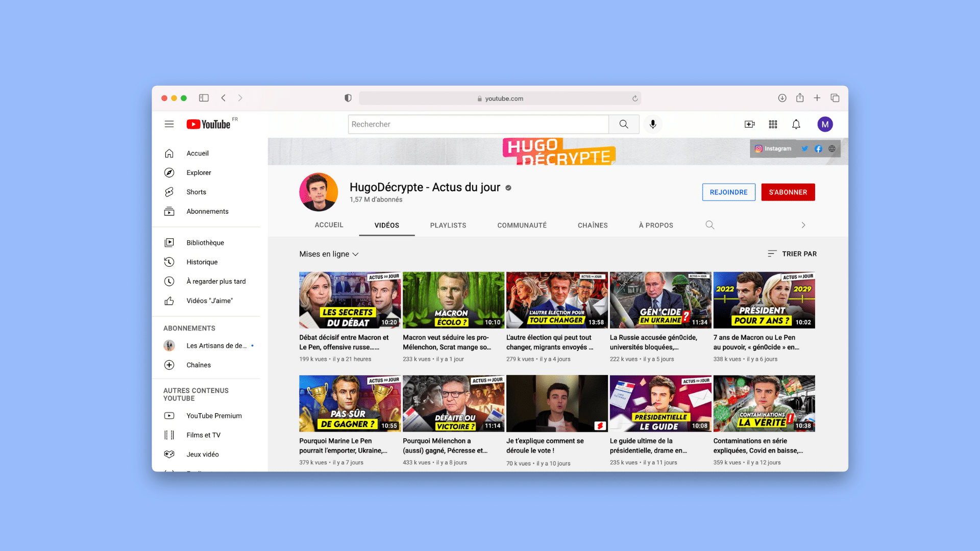Subscribe with the S'ABONNER button
The height and width of the screenshot is (551, 980).
[x=788, y=192]
